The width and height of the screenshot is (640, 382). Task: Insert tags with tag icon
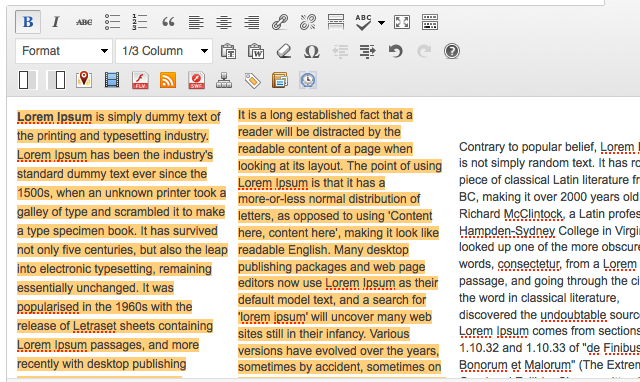tap(252, 80)
